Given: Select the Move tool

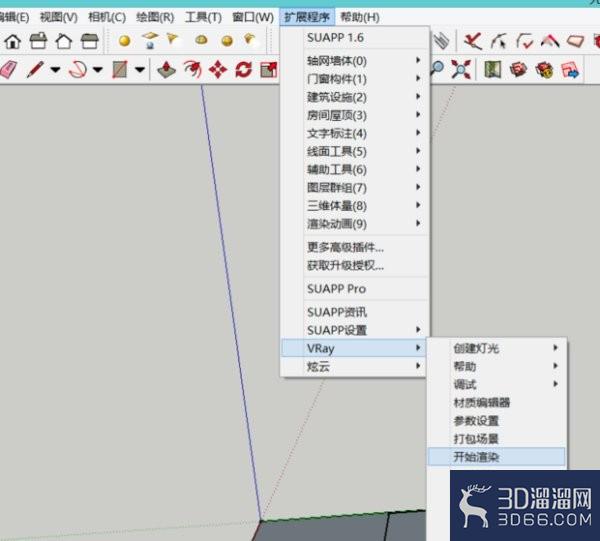Looking at the screenshot, I should (218, 70).
